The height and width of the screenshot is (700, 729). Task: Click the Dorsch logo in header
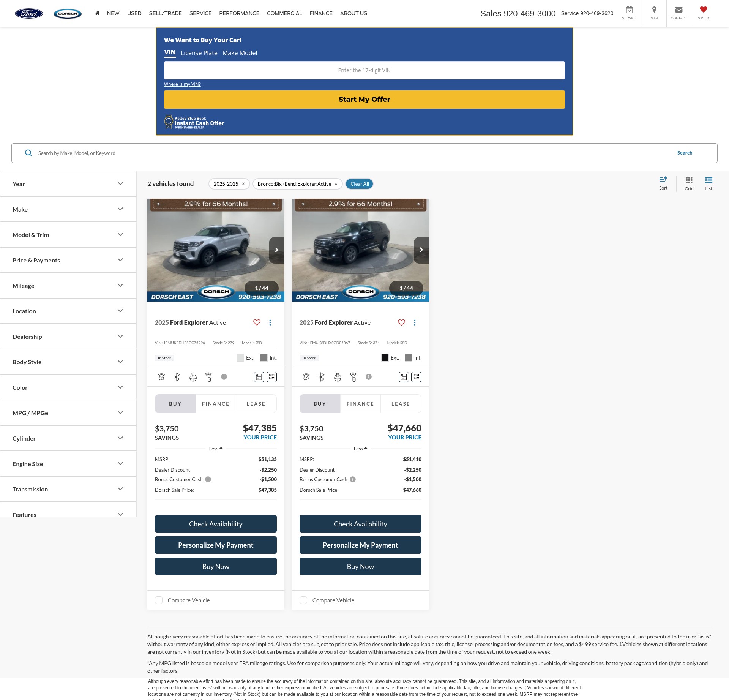tap(68, 14)
